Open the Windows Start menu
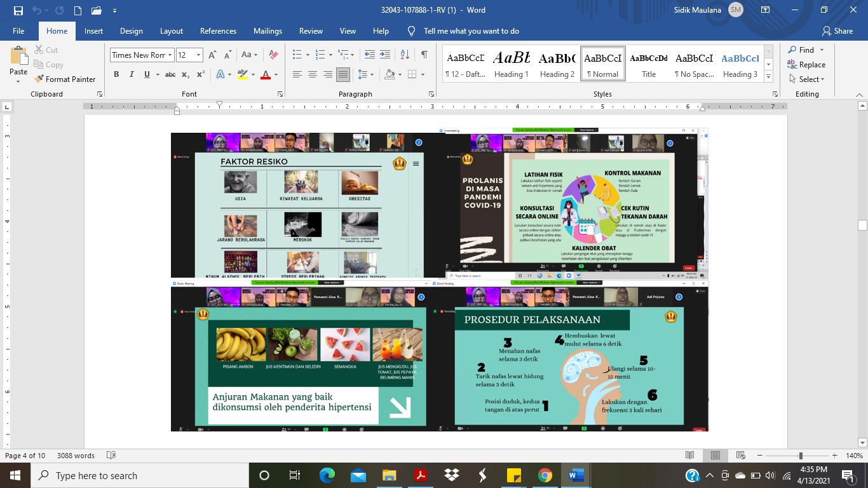Image resolution: width=868 pixels, height=488 pixels. pyautogui.click(x=15, y=475)
